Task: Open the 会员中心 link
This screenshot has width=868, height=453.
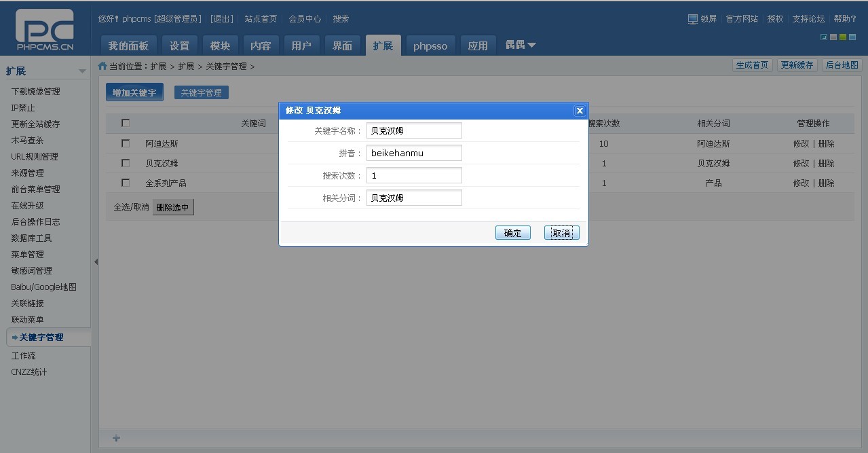Action: point(305,19)
